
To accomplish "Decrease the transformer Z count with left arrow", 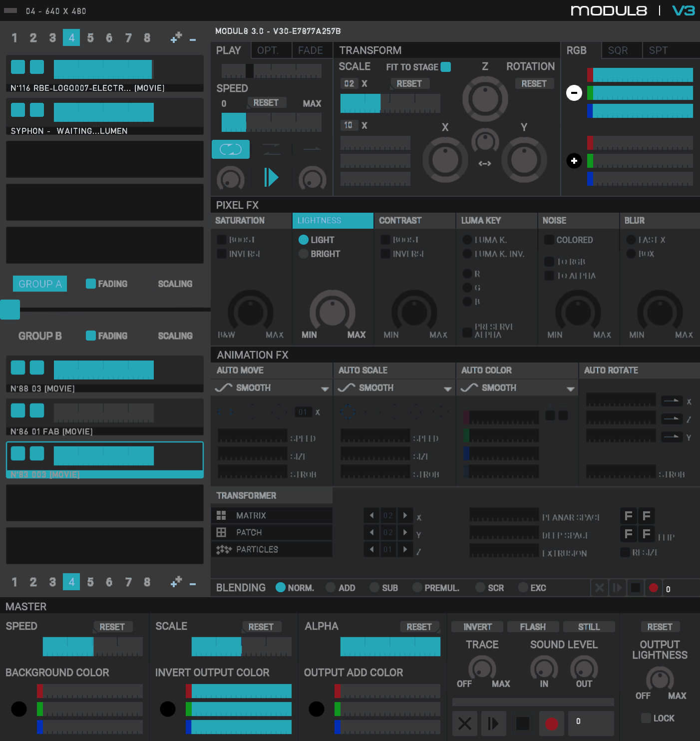I will tap(371, 549).
